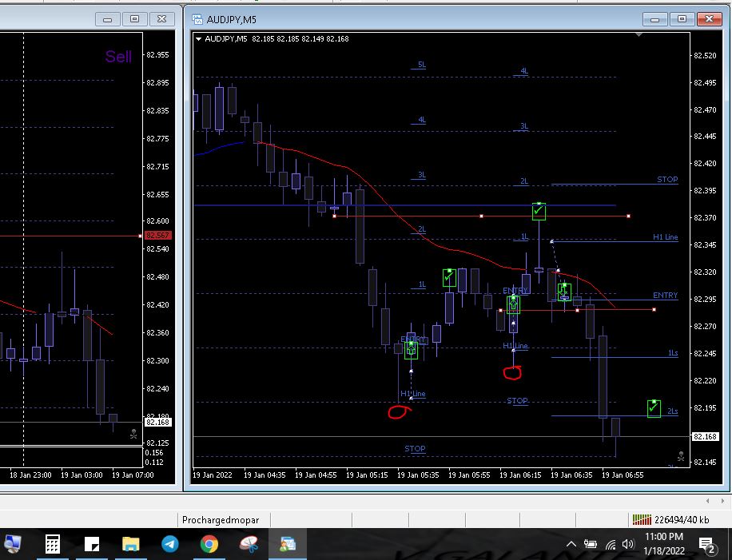Open Calculator from the taskbar

[x=53, y=544]
